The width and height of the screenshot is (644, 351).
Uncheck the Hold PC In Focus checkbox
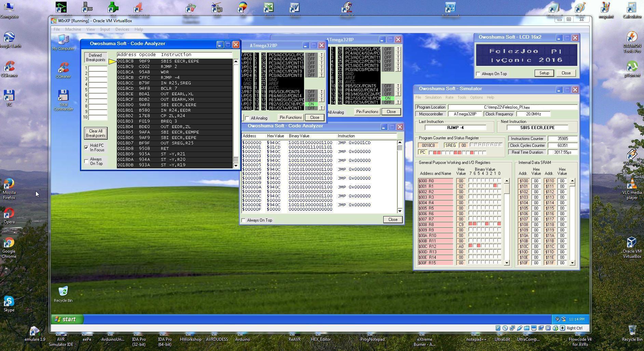coord(86,148)
